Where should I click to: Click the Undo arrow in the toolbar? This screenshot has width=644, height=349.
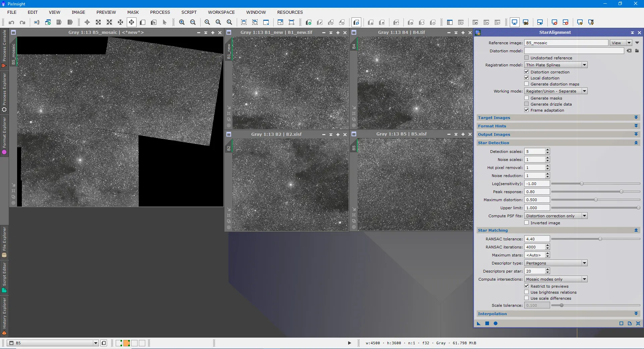coord(11,22)
